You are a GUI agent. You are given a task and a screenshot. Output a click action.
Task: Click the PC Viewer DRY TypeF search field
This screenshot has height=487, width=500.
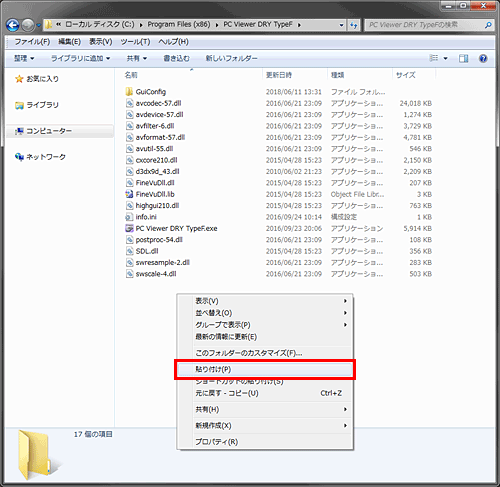coord(429,25)
